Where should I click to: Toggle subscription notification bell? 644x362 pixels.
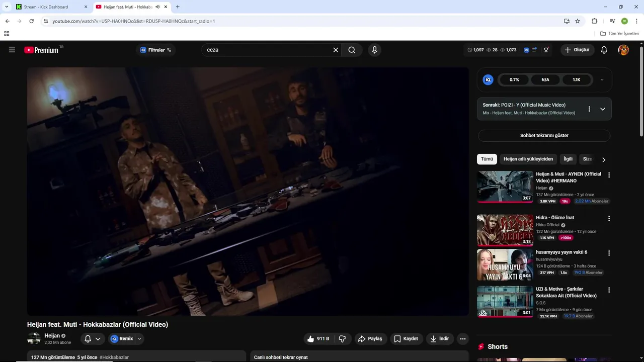coord(88,338)
